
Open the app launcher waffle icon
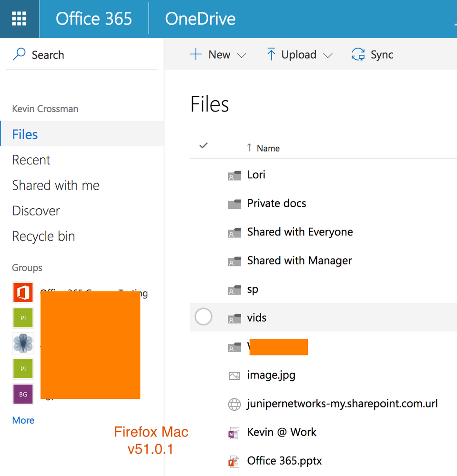(x=20, y=19)
